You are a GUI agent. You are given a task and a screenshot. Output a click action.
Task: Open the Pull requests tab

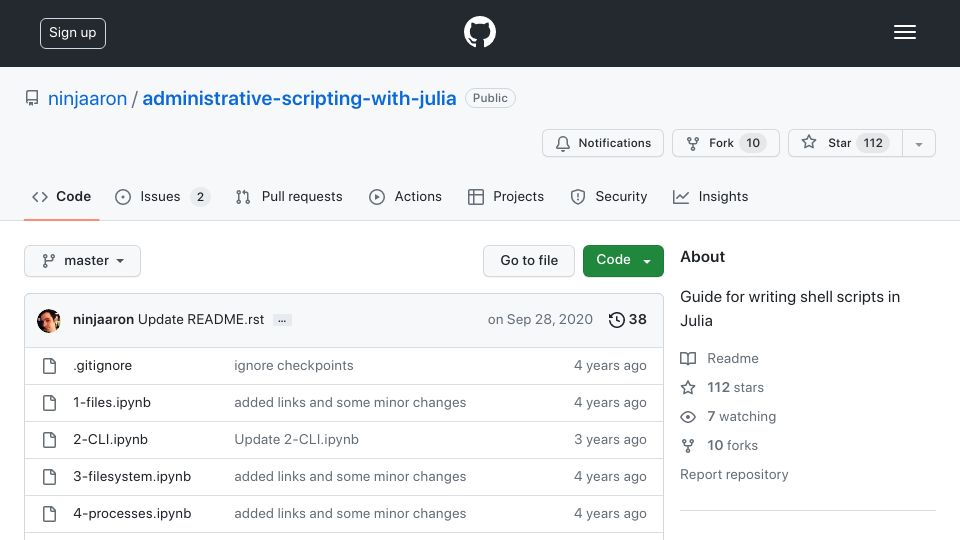289,197
